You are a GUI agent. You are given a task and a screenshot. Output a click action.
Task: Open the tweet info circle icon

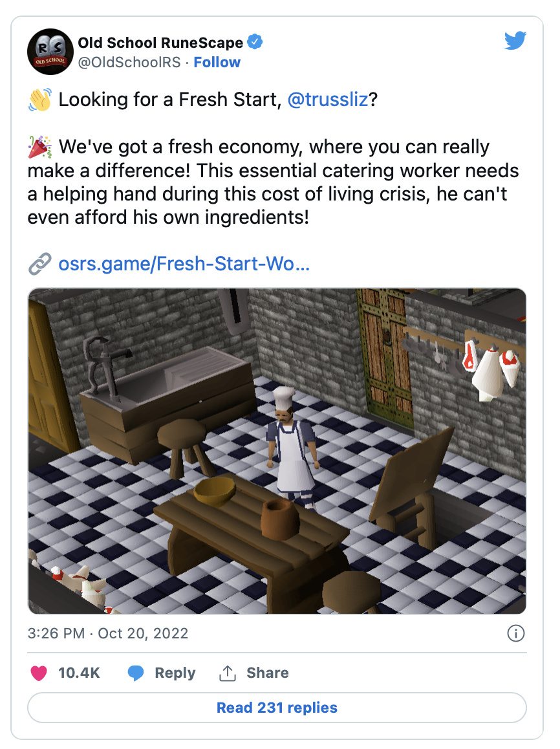[515, 633]
